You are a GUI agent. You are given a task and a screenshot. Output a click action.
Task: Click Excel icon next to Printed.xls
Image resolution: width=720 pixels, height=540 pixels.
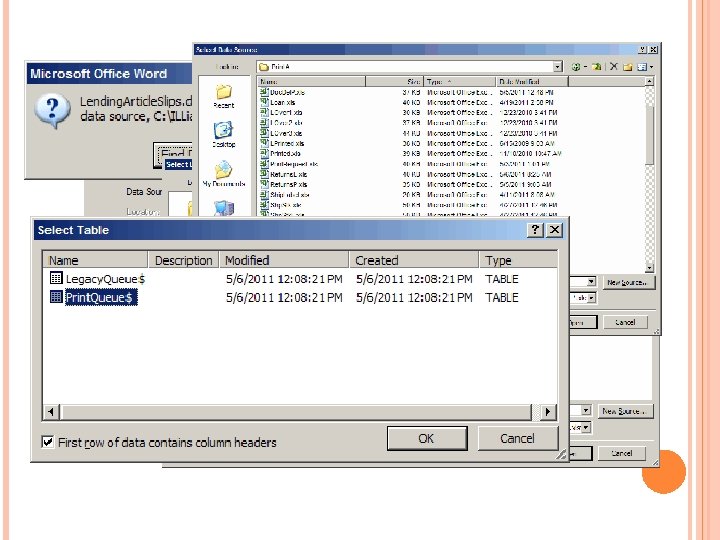pos(264,153)
